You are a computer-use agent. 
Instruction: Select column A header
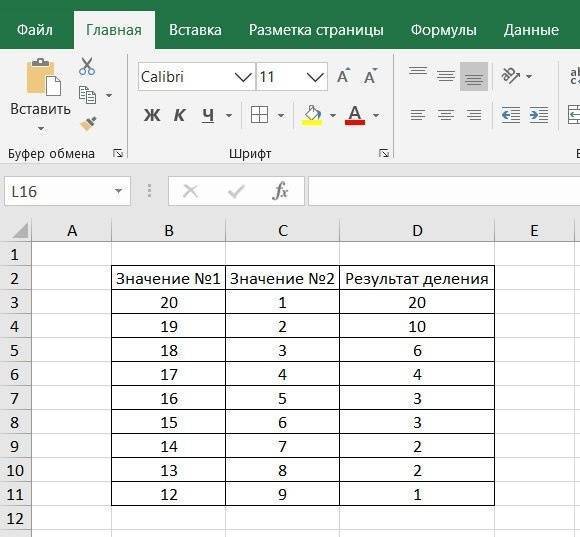point(72,231)
